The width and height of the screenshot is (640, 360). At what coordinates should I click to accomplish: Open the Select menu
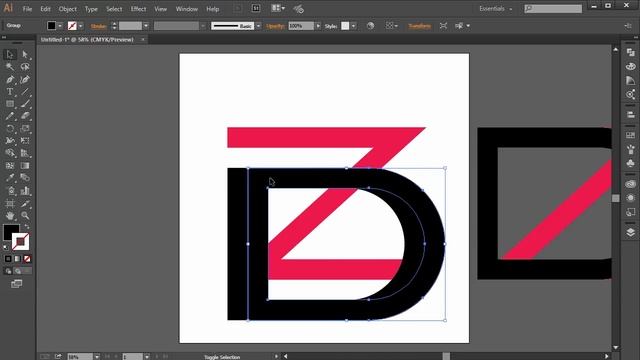coord(114,9)
